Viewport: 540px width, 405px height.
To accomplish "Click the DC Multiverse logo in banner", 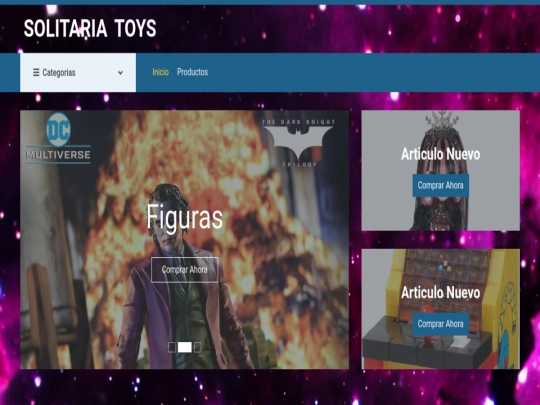I will pyautogui.click(x=59, y=138).
